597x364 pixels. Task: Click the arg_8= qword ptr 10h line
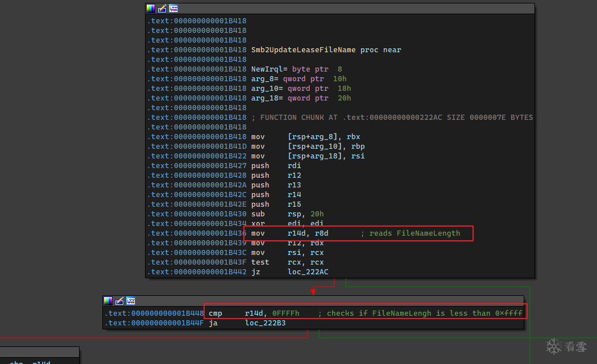point(299,79)
